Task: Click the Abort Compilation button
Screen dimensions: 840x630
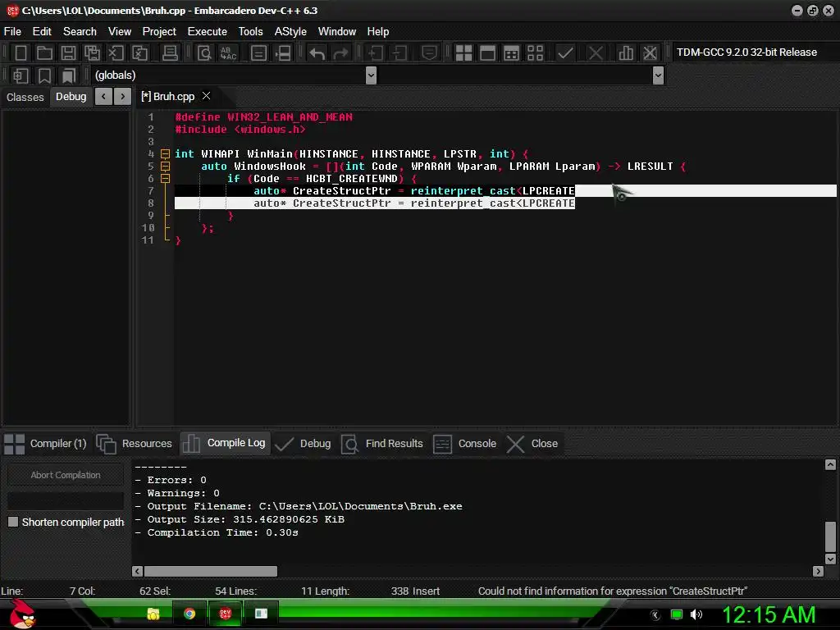Action: pos(66,475)
